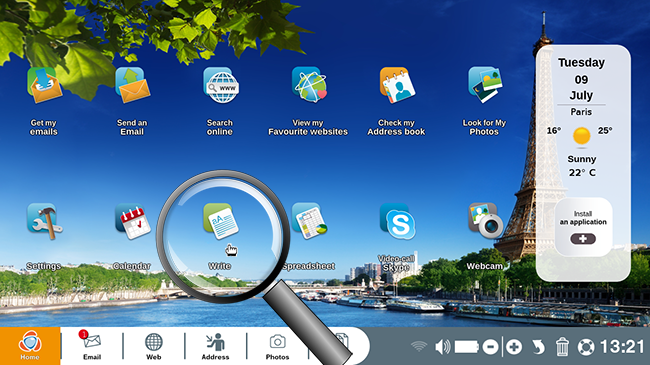This screenshot has width=650, height=365.
Task: Zoom out with the minus button
Action: pyautogui.click(x=490, y=347)
